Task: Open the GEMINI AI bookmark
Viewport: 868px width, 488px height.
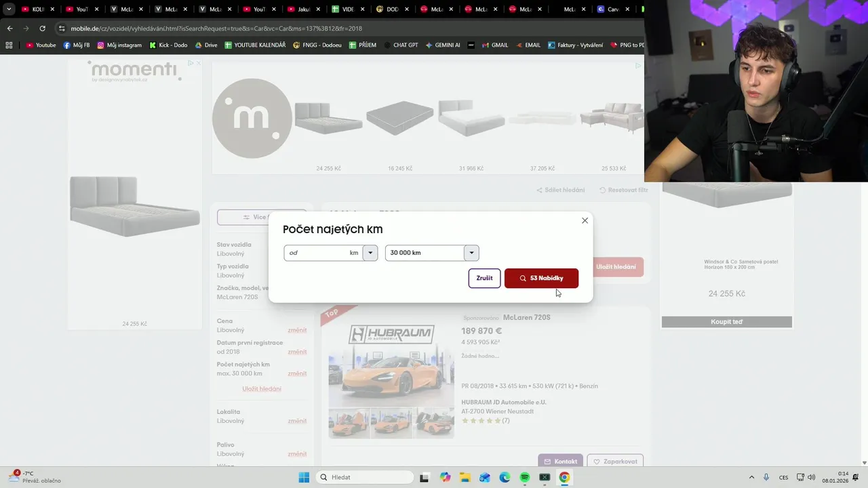Action: [443, 45]
